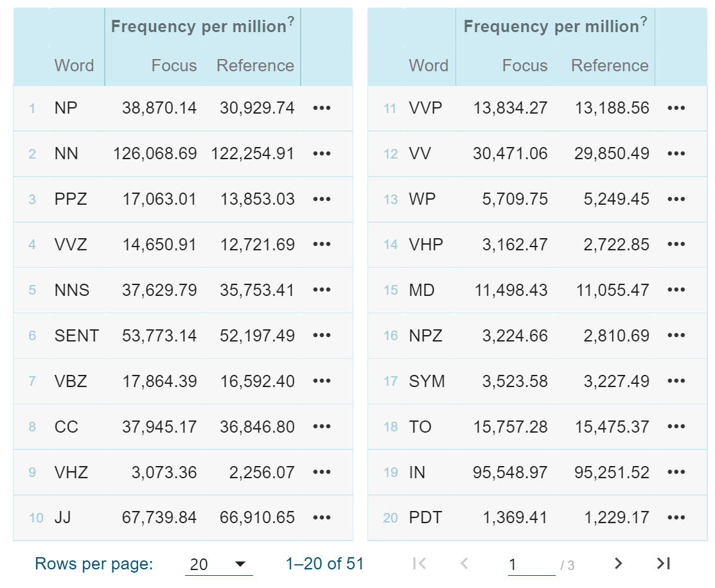Viewport: 715px width, 588px height.
Task: Expand the Rows per page dropdown
Action: [x=218, y=564]
